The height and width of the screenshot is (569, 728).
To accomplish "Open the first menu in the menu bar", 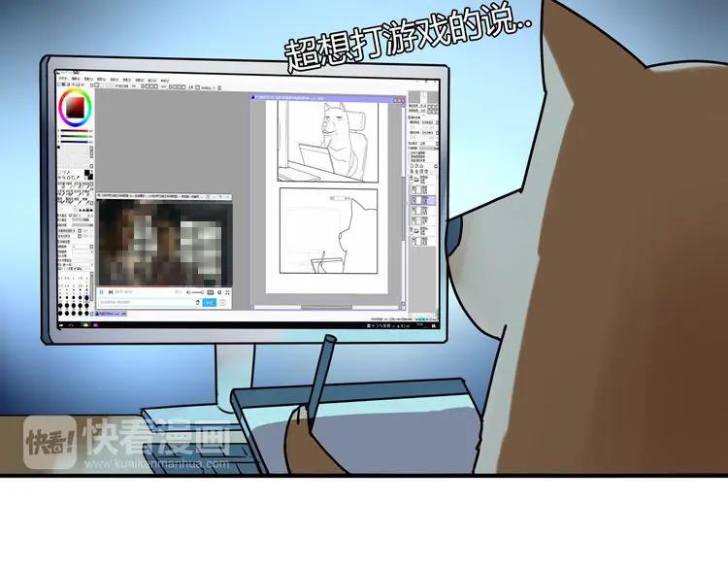I will click(x=63, y=79).
